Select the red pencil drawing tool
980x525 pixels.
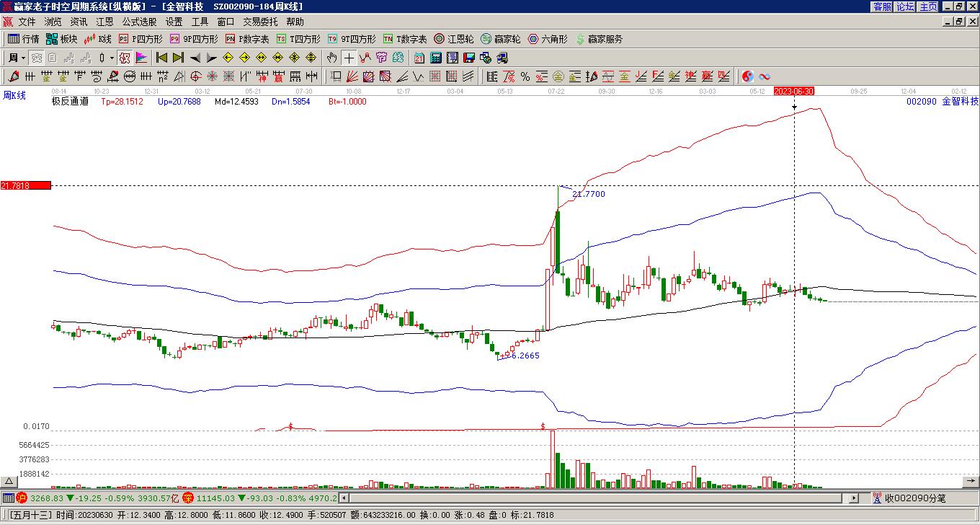(x=14, y=76)
